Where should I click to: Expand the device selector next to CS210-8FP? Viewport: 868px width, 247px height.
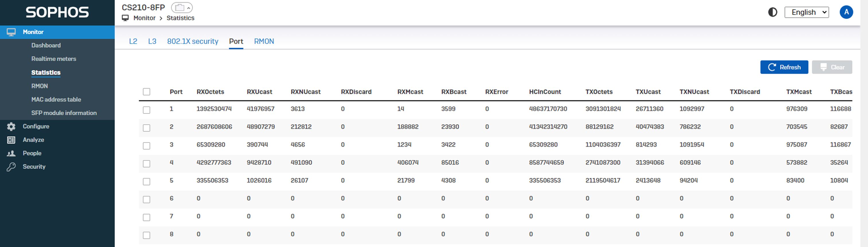(182, 7)
